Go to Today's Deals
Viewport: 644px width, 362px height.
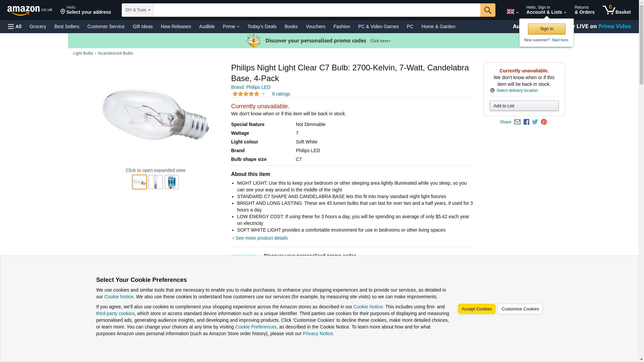pos(262,26)
